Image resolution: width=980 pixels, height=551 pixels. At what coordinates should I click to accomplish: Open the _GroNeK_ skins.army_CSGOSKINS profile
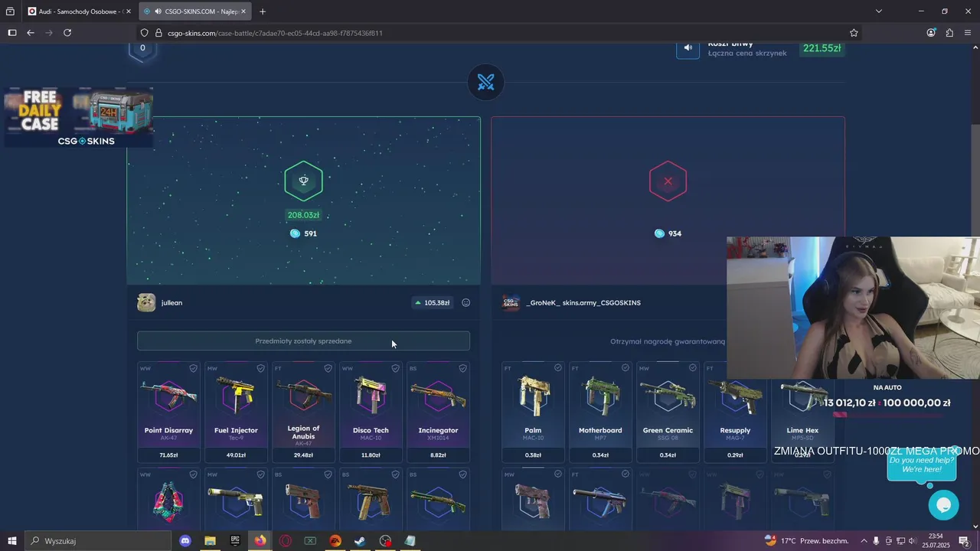583,303
